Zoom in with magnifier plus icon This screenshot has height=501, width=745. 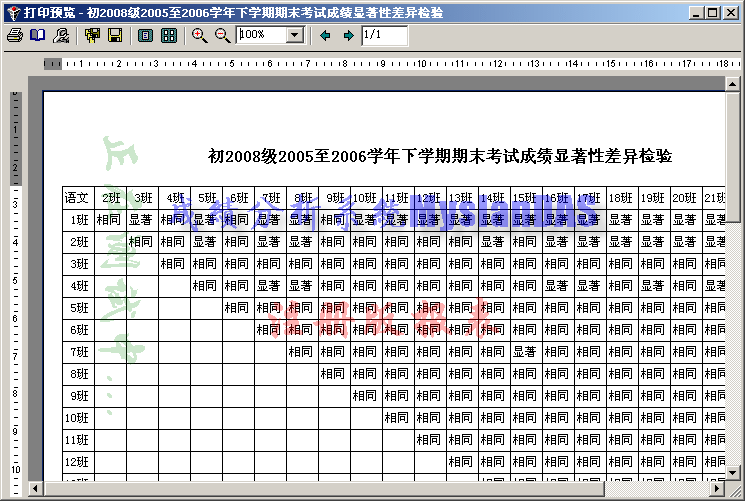pos(199,35)
